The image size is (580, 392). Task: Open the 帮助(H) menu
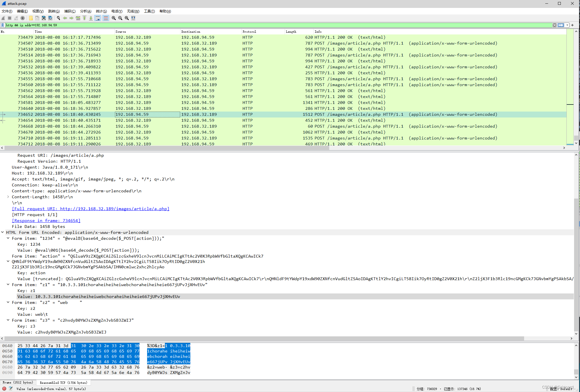(x=165, y=11)
